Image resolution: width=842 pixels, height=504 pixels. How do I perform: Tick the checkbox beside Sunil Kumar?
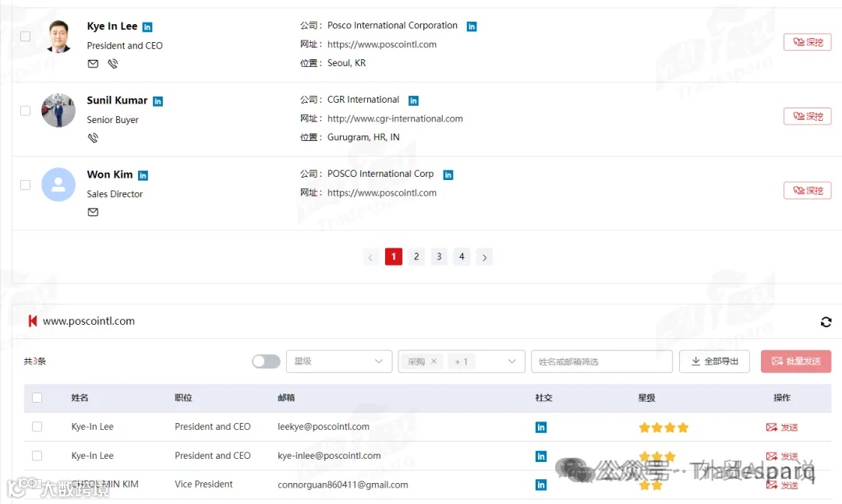[x=25, y=111]
